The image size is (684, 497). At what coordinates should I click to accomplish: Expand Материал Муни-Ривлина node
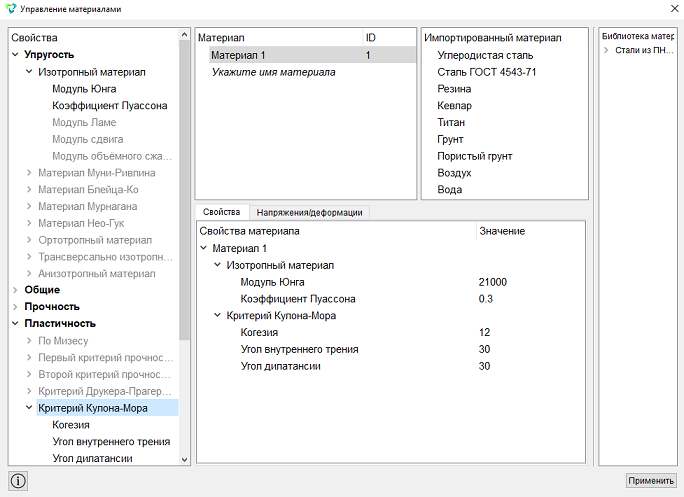pos(29,173)
